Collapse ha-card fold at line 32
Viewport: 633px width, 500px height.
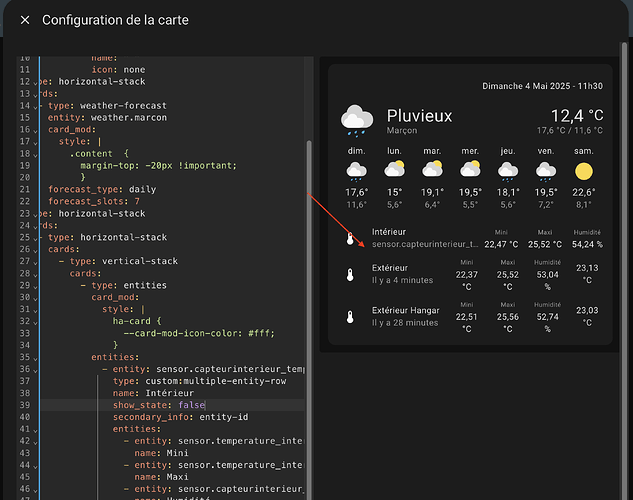(x=36, y=323)
